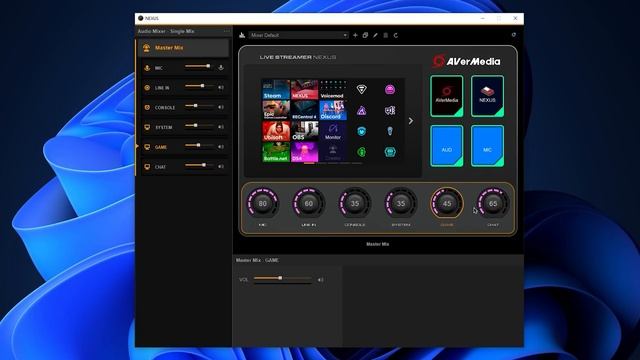Adjust the GAME volume slider in sidebar
640x360 pixels.
[199, 145]
